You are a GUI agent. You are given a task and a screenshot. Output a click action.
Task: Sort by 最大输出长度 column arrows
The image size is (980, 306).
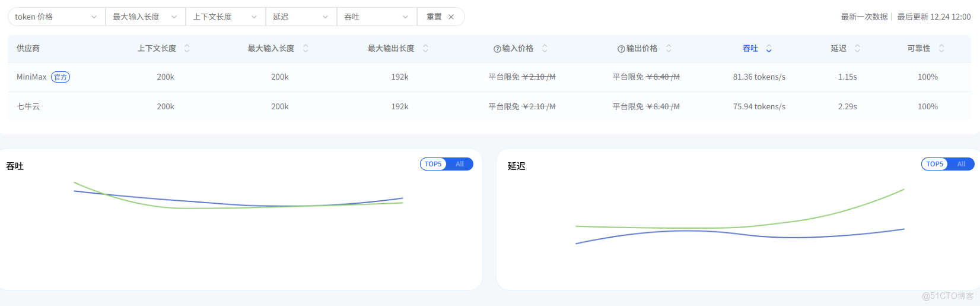(x=425, y=48)
